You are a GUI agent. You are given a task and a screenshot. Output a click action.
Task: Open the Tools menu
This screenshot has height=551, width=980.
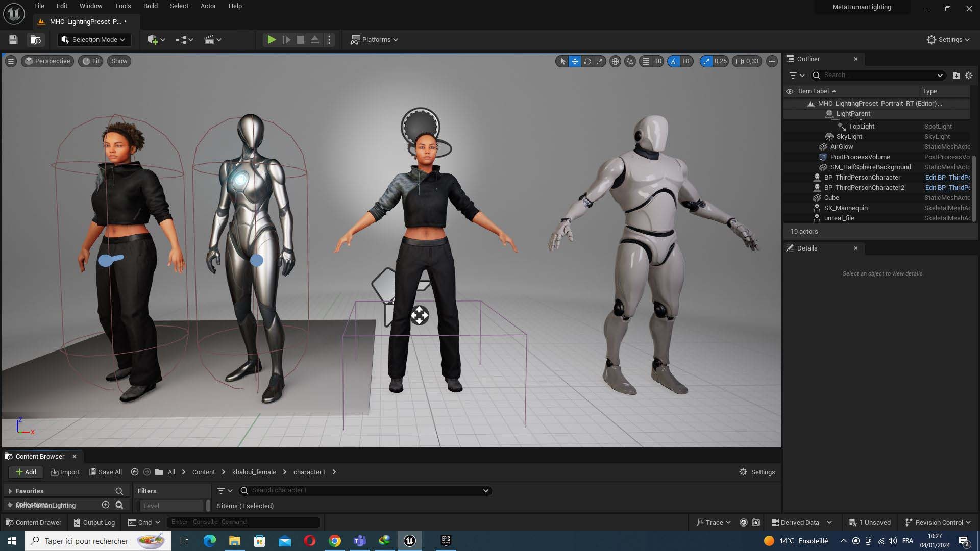[x=122, y=6]
